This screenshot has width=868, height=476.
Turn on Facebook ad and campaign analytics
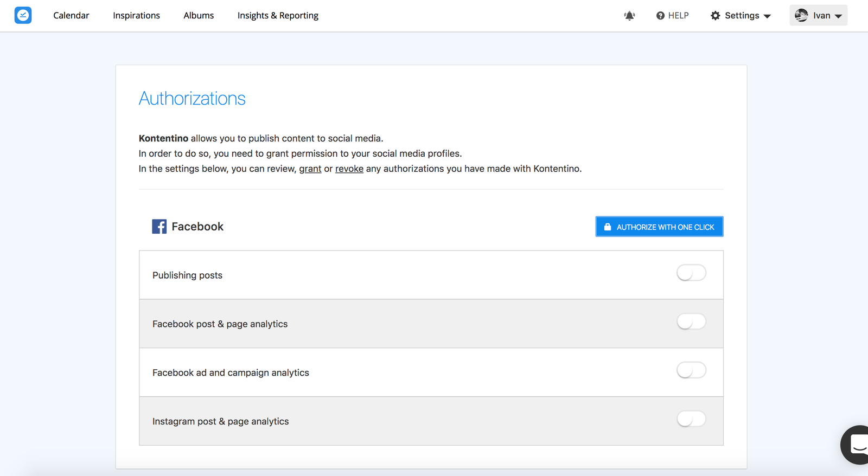[691, 370]
